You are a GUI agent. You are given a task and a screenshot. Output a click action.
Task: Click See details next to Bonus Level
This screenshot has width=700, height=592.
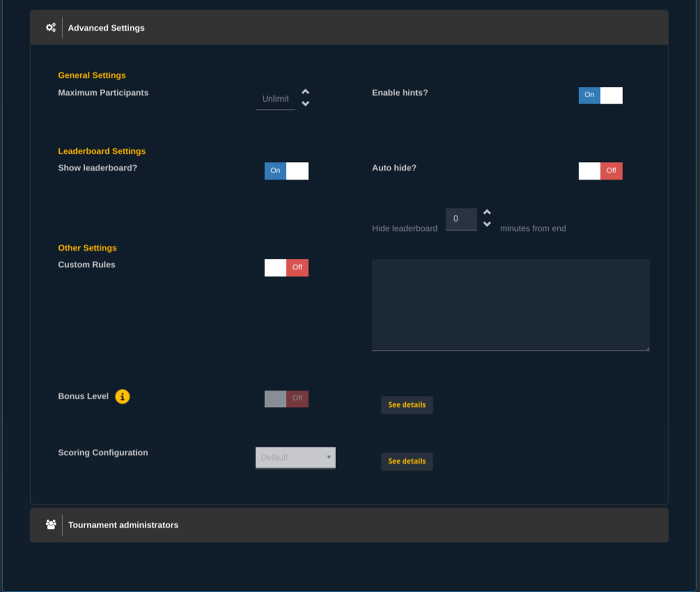407,405
